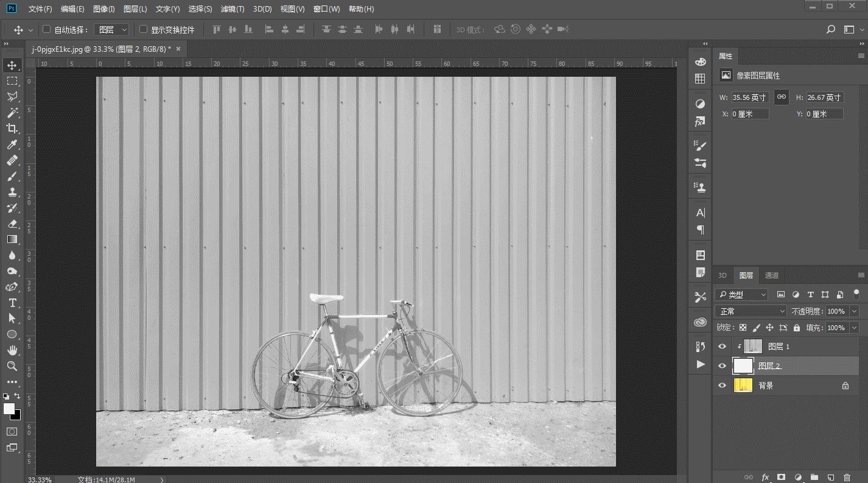Select the Clone Stamp tool
868x483 pixels.
(x=12, y=192)
